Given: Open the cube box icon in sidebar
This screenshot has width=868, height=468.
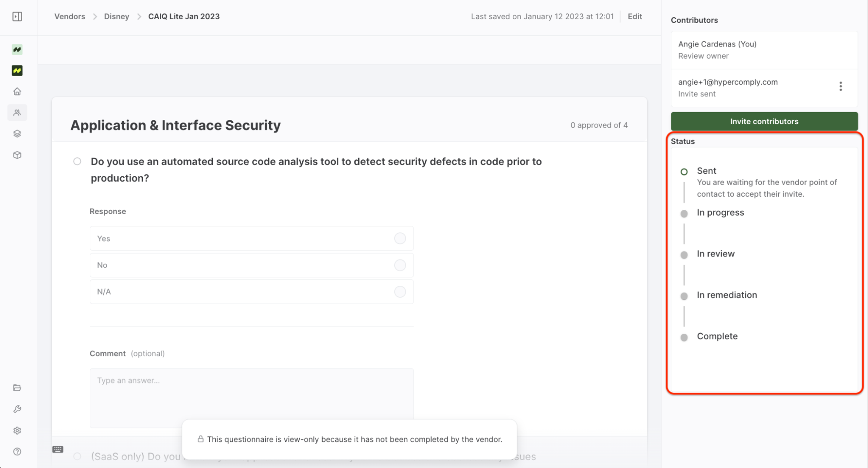Looking at the screenshot, I should tap(17, 155).
